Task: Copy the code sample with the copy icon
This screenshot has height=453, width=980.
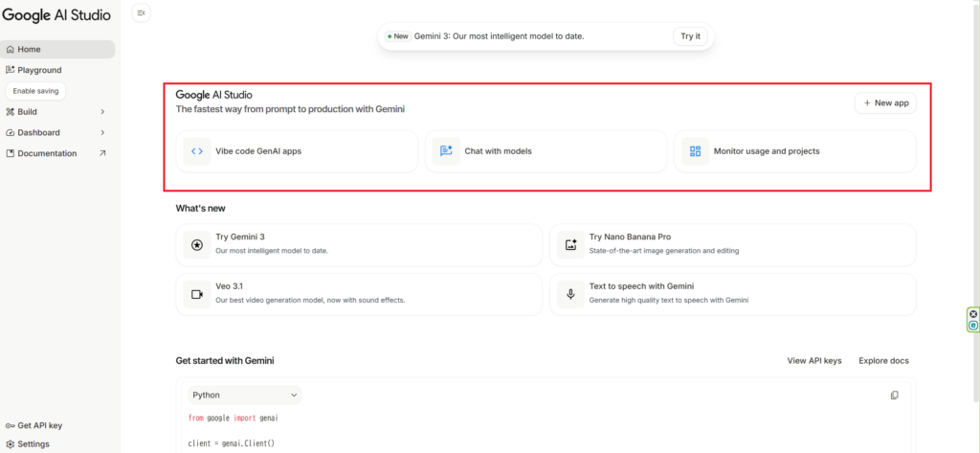Action: (x=894, y=395)
